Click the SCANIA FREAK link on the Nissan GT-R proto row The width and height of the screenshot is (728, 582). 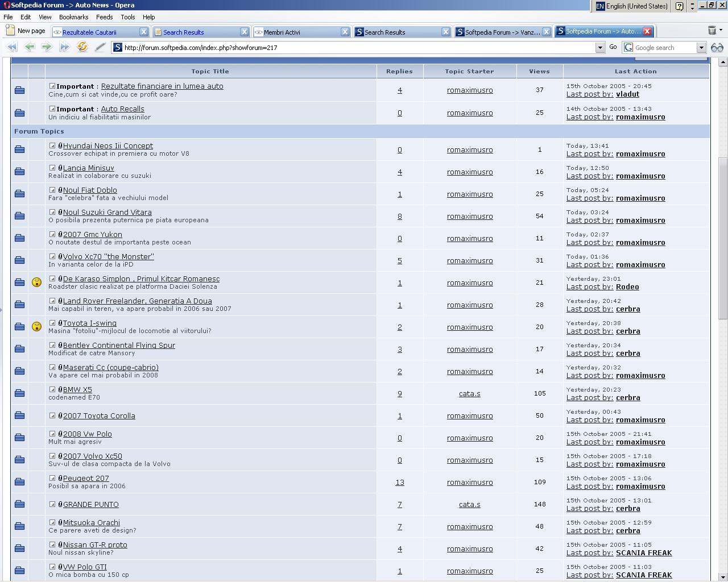(x=644, y=553)
